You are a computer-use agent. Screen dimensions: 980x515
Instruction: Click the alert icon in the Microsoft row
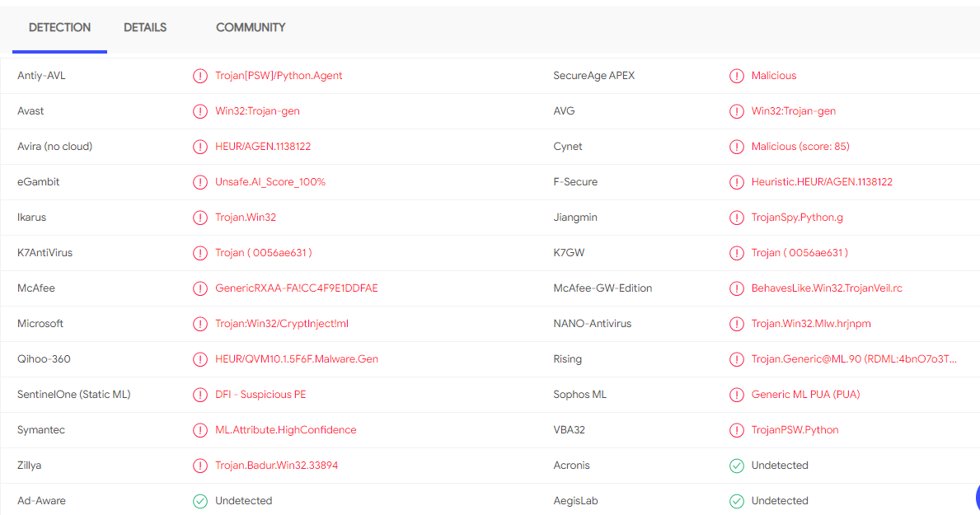tap(200, 325)
